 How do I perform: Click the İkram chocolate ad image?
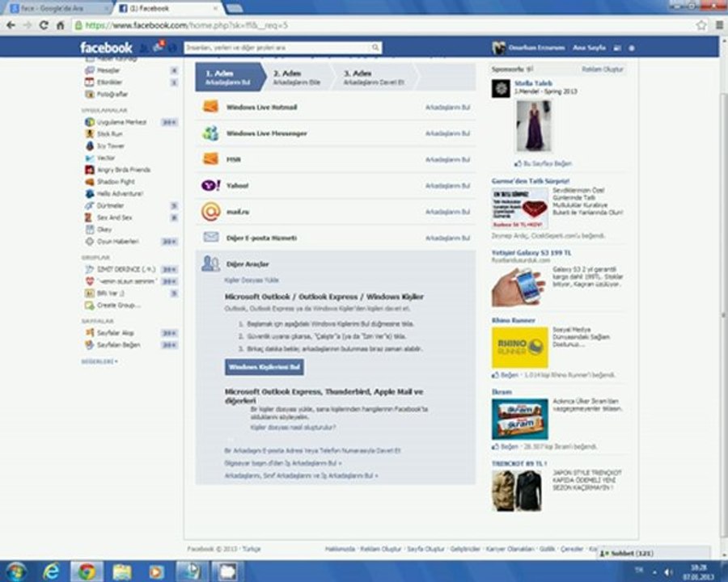(520, 419)
